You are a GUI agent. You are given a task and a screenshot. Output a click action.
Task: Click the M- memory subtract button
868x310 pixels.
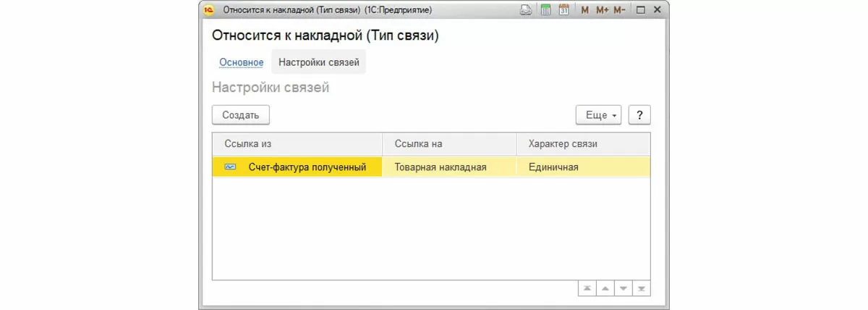pos(620,10)
